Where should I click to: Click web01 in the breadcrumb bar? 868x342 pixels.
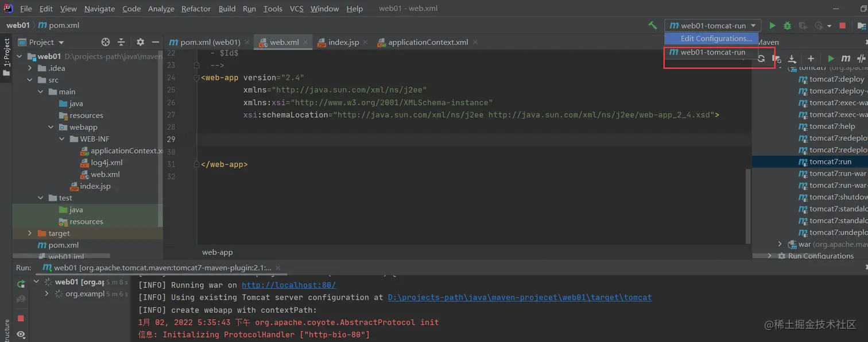click(x=18, y=25)
